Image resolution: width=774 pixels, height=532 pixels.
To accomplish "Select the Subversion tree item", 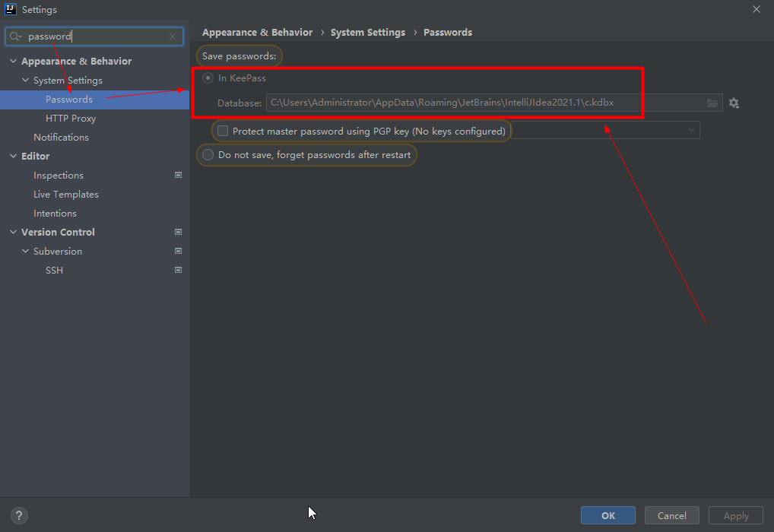I will tap(58, 252).
